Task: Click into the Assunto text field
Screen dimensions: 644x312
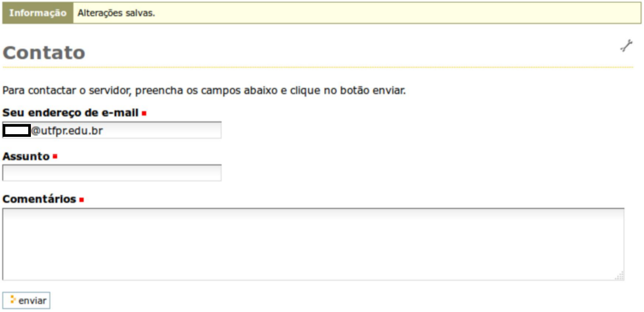Action: click(x=112, y=173)
